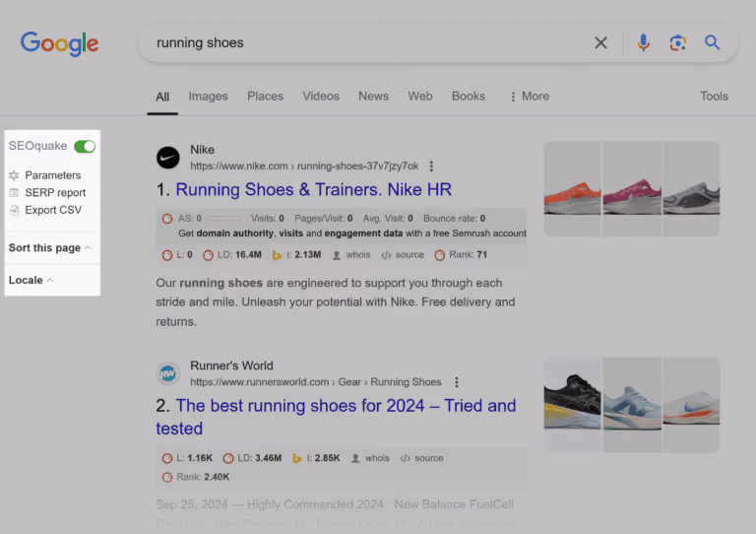Open the More search options dropdown
The height and width of the screenshot is (534, 756).
530,97
